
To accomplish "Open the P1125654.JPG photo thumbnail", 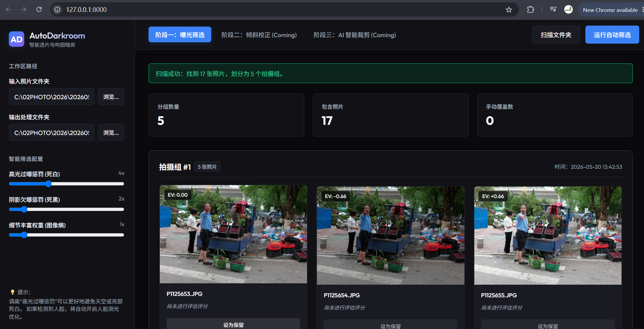I will tap(390, 236).
